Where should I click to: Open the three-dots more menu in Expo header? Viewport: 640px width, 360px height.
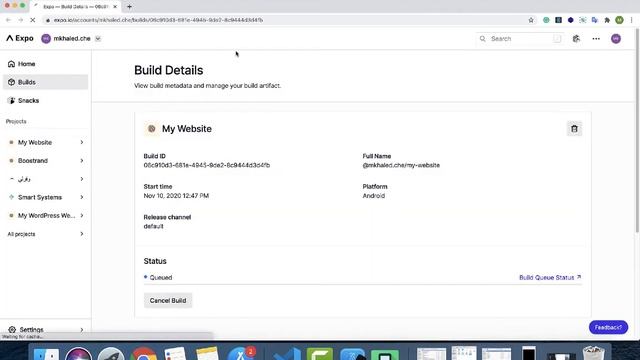(596, 39)
